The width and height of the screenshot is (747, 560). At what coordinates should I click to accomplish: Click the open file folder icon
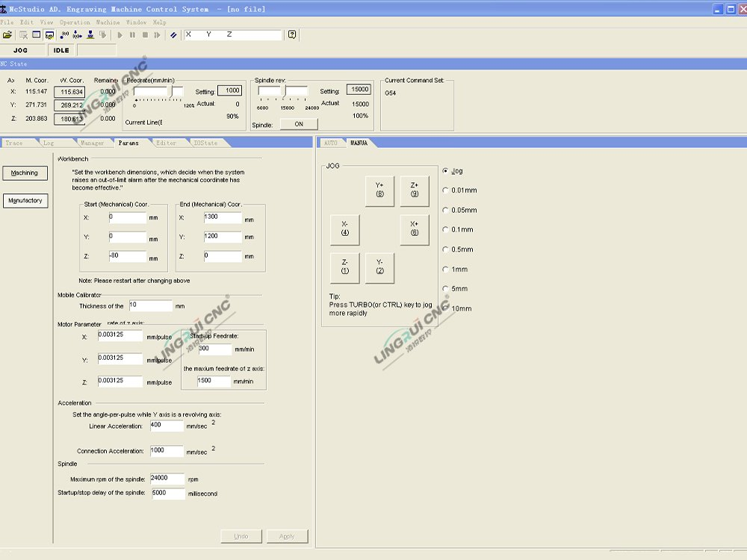(x=7, y=34)
